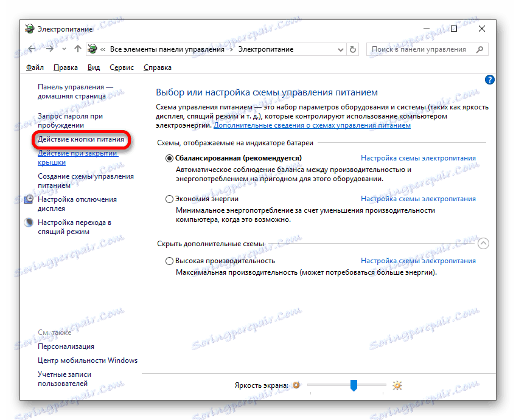Click the Forward navigation arrow
This screenshot has width=516, height=420.
50,49
